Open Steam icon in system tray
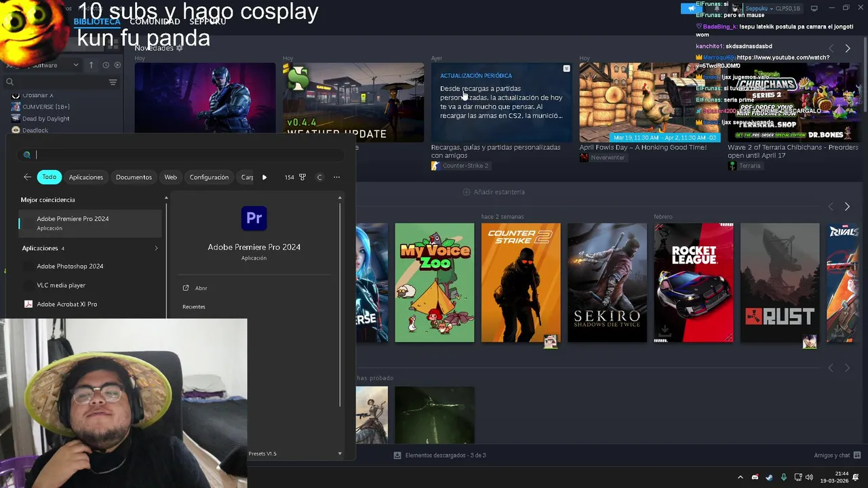 (769, 477)
